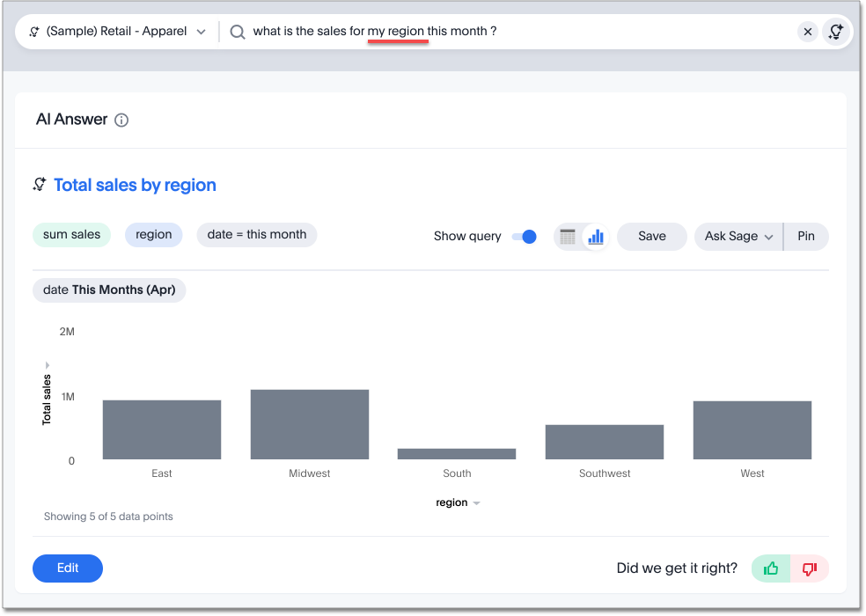Clear the search query with X icon
Viewport: 866px width, 616px height.
click(x=807, y=32)
